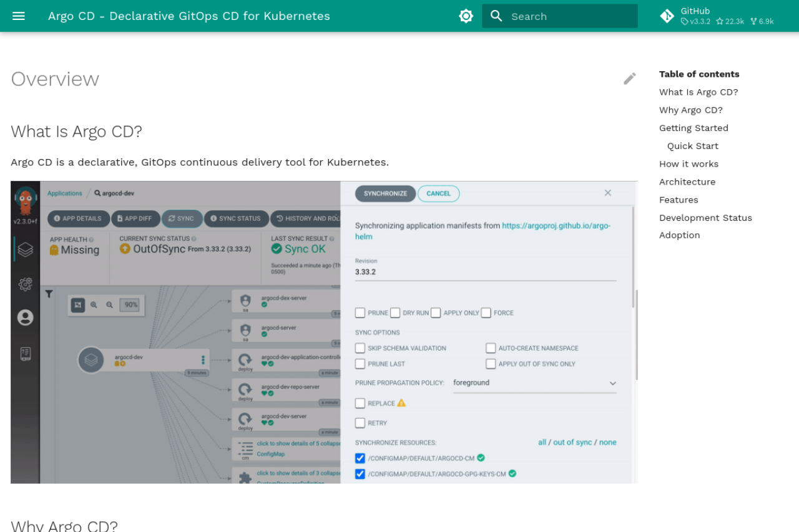Open the 'Features' contents link
Screen dimensions: 799x532
click(x=679, y=200)
